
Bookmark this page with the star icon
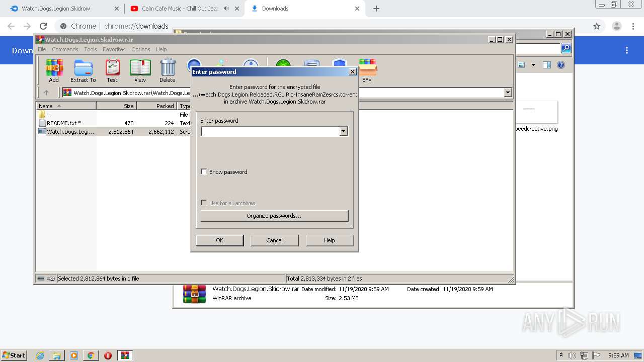click(x=597, y=26)
